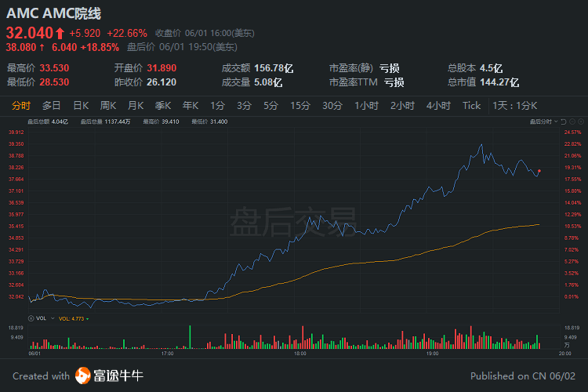588x392 pixels.
Task: Click the 市盈率(静) 亏损 value
Action: [389, 68]
